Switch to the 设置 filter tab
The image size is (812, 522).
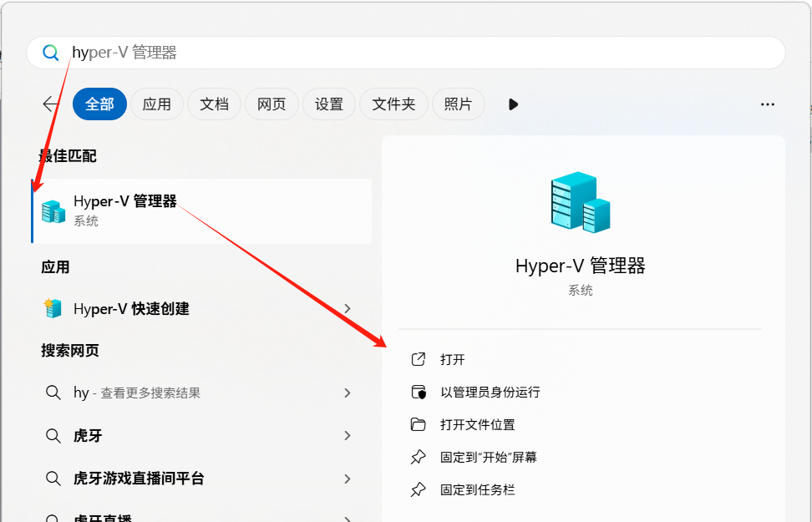(x=329, y=104)
